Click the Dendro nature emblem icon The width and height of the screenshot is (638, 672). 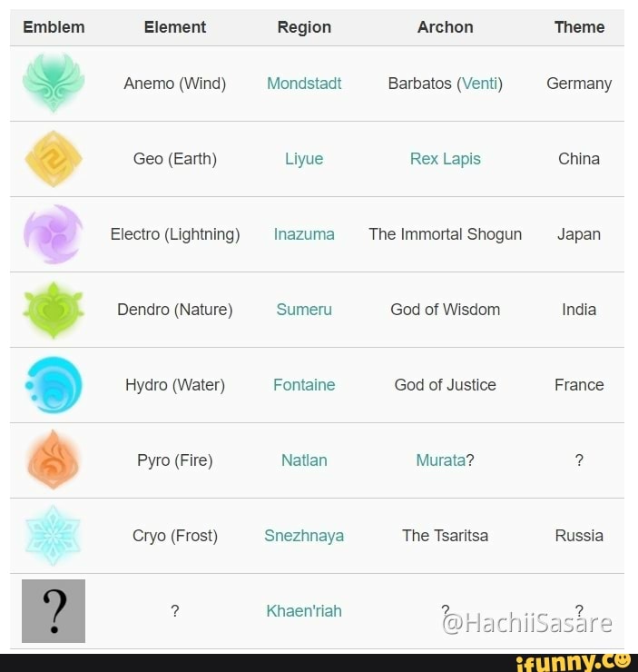click(54, 310)
